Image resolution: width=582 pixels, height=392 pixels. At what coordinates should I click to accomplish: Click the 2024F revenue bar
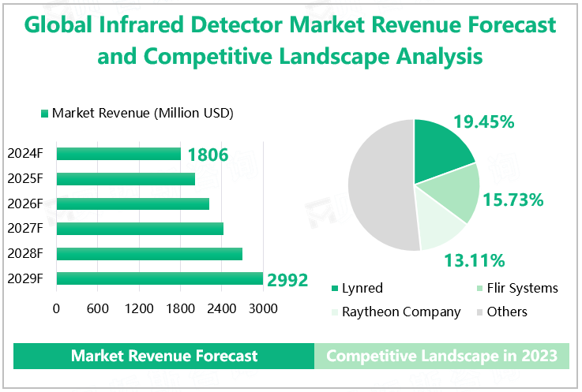pyautogui.click(x=118, y=154)
